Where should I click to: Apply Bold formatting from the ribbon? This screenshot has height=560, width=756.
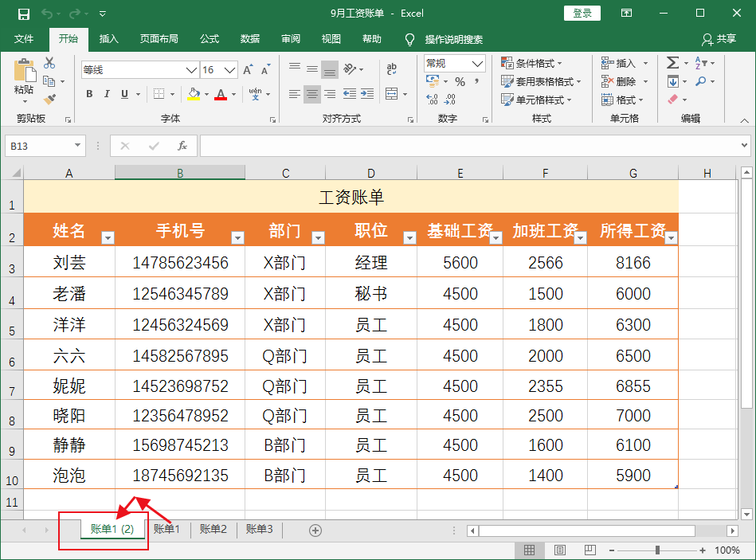pos(88,94)
